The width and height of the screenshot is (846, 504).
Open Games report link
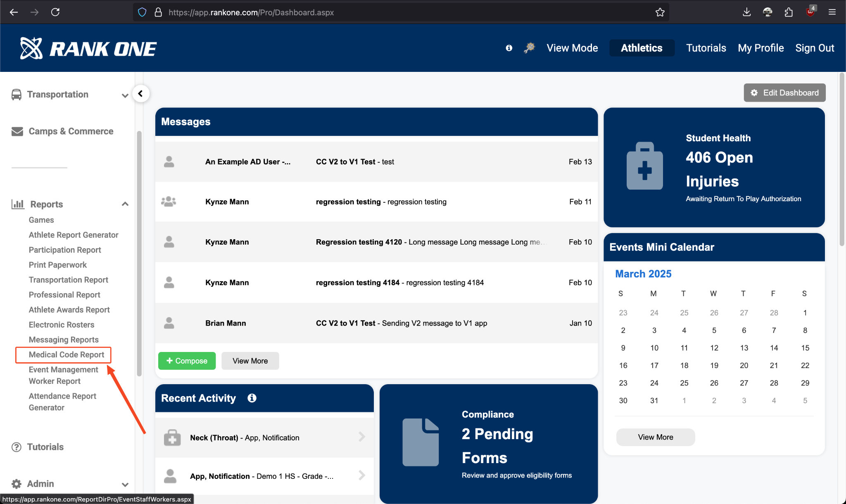[41, 220]
